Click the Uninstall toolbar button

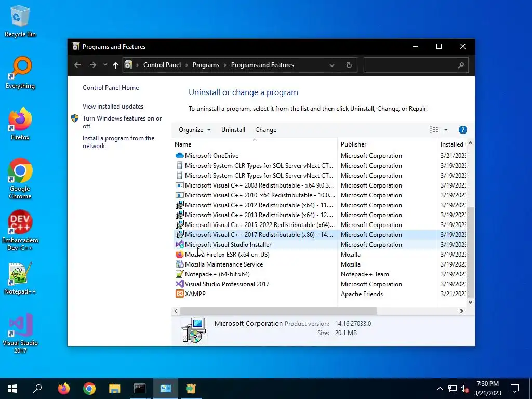[x=233, y=130]
